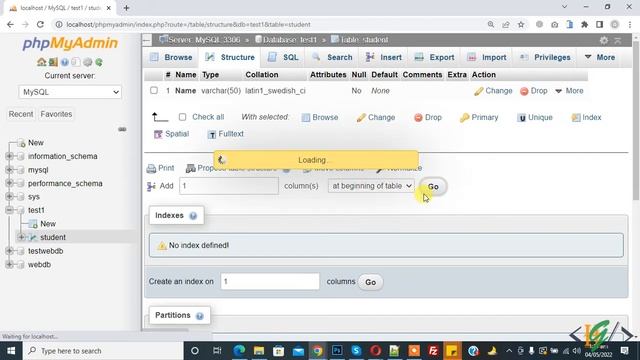Bookmark page with star icon
The width and height of the screenshot is (640, 360).
[521, 24]
